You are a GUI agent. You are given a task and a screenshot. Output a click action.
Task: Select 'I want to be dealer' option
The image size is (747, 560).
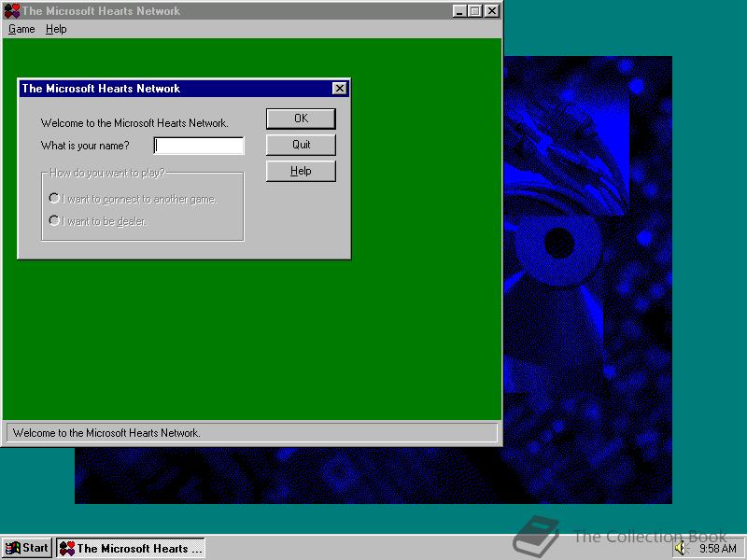98,221
